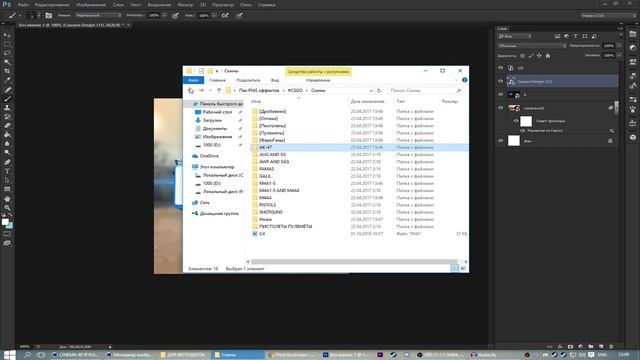Select the Dodge tool
Screen dimensions: 640x360
pyautogui.click(x=7, y=153)
